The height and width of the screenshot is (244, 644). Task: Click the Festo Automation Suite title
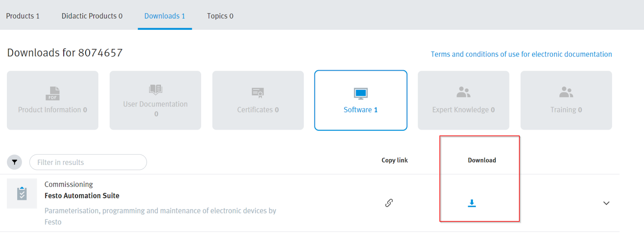coord(82,196)
